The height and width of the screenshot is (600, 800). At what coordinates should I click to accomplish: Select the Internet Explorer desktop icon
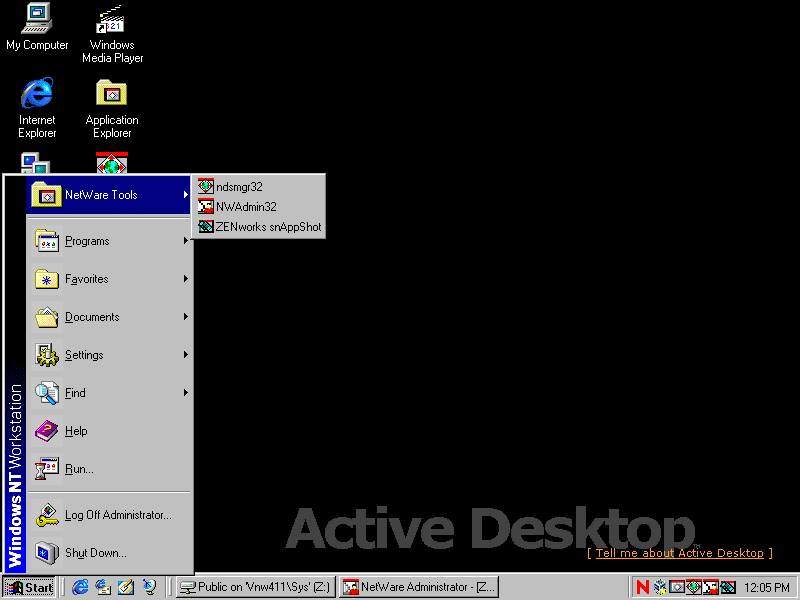click(x=37, y=108)
